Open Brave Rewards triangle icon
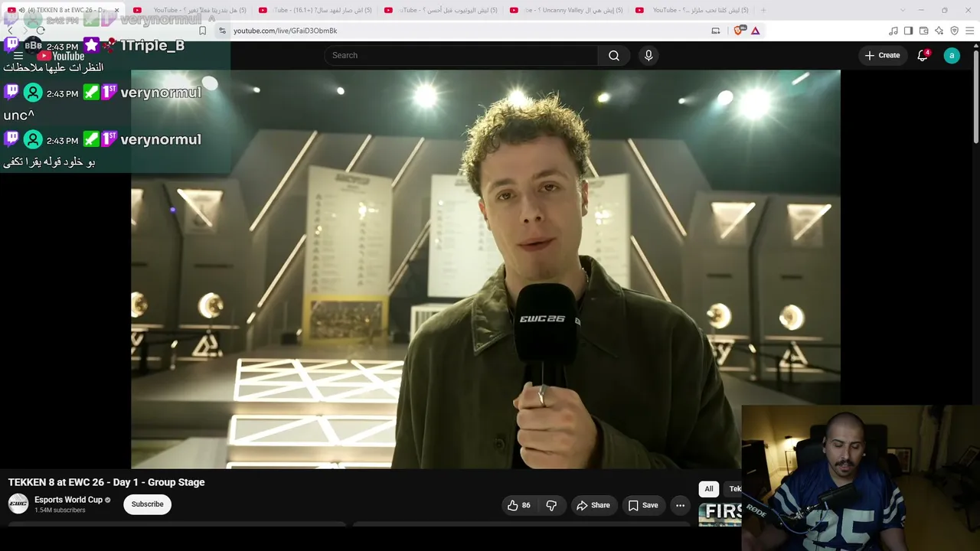This screenshot has height=551, width=980. point(756,31)
